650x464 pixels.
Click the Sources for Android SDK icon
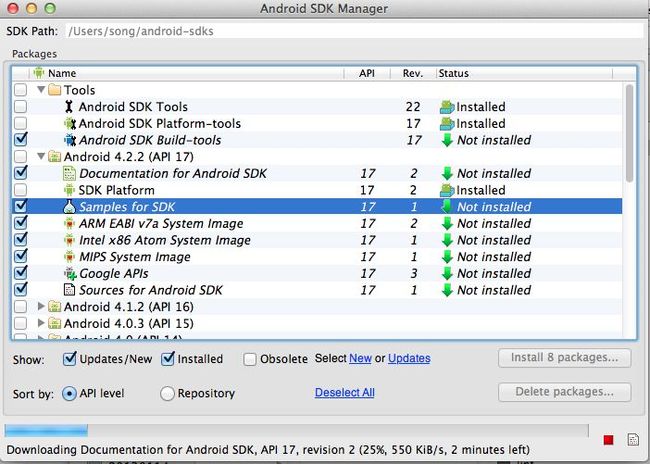(x=69, y=290)
